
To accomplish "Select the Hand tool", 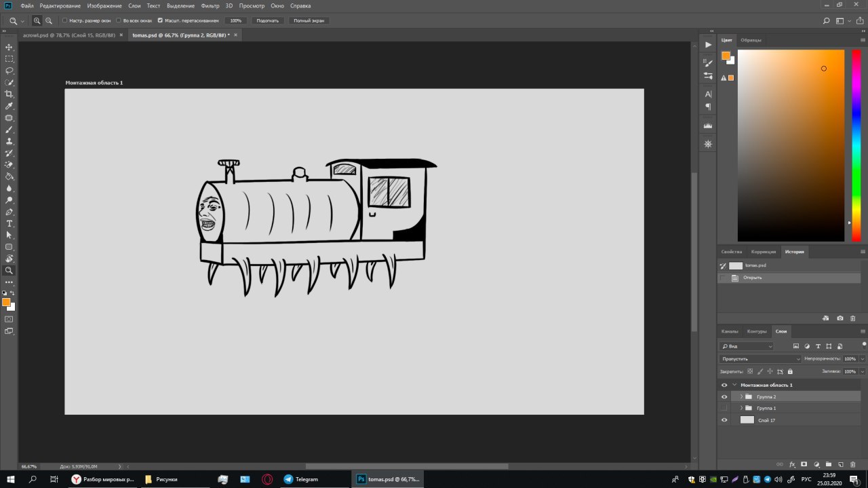I will pyautogui.click(x=9, y=259).
